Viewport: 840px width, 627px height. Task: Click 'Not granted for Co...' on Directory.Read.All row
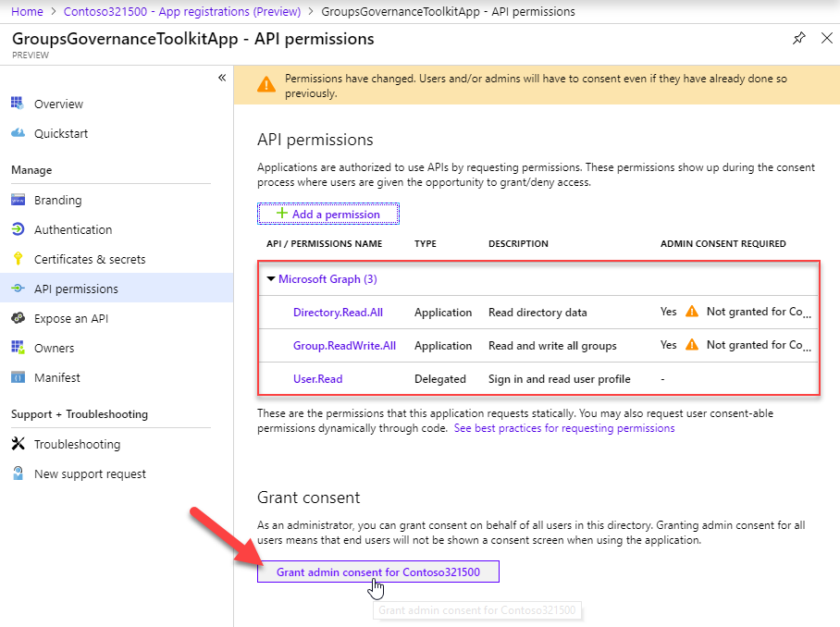click(x=760, y=311)
